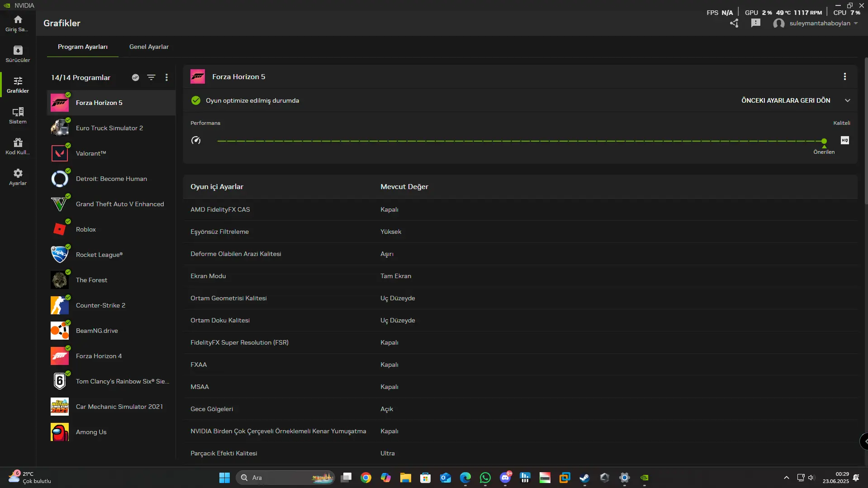The image size is (868, 488).
Task: Launch Google Chrome from the taskbar
Action: pos(366,478)
